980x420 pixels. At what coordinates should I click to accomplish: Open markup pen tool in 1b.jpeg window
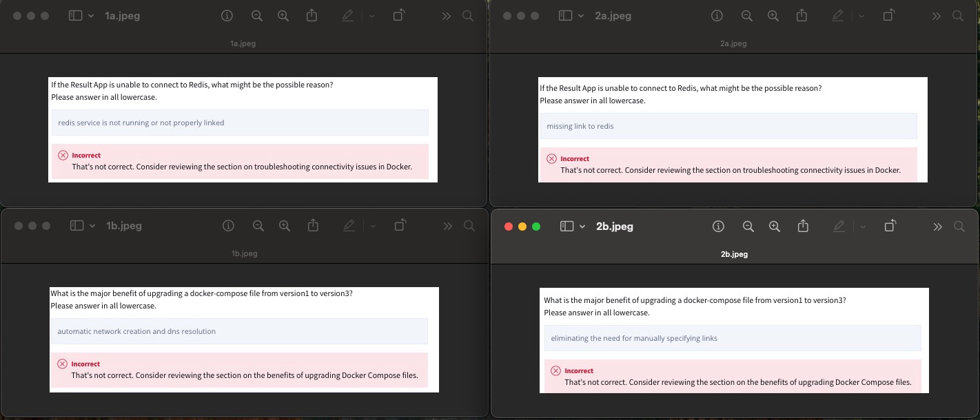pos(349,226)
